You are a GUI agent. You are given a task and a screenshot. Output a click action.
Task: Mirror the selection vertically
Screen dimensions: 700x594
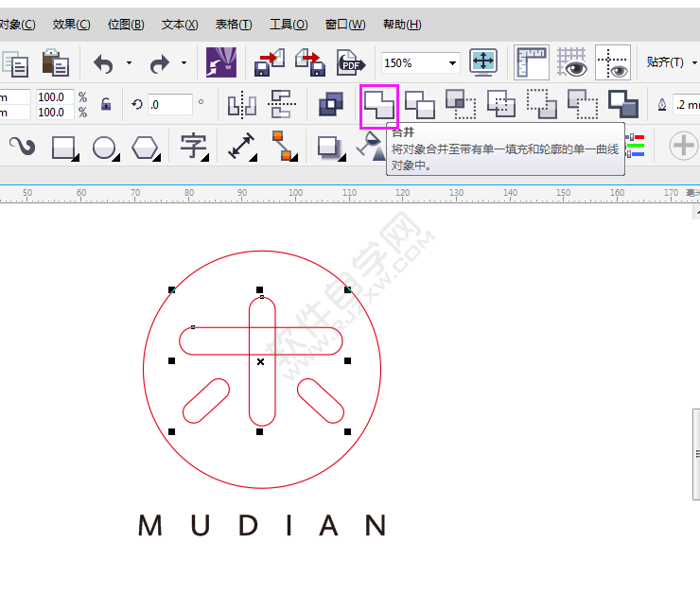click(282, 104)
